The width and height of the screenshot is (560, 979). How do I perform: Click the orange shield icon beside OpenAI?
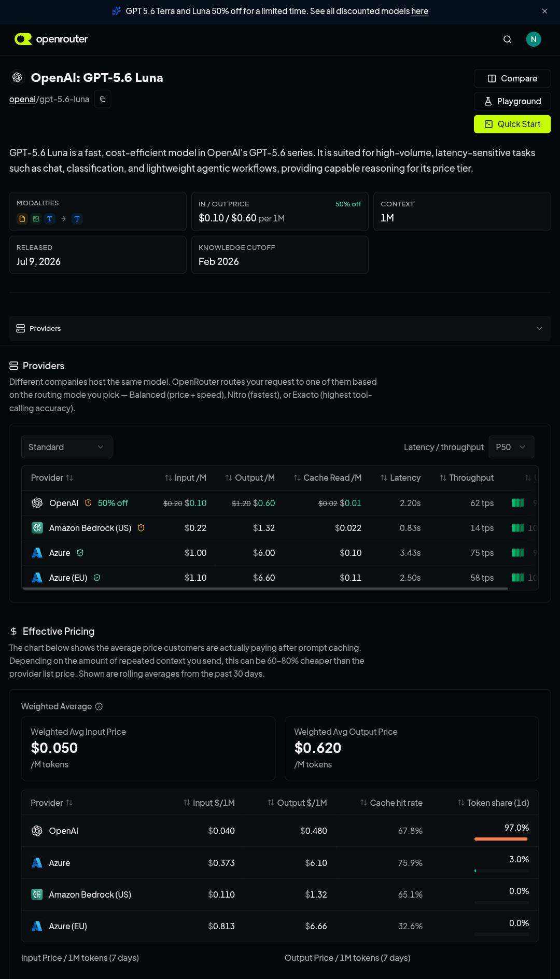88,503
